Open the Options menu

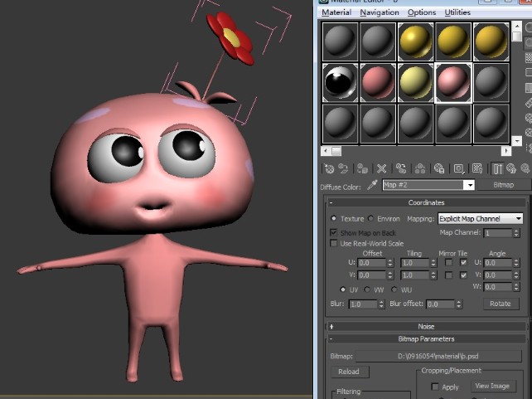tap(422, 12)
